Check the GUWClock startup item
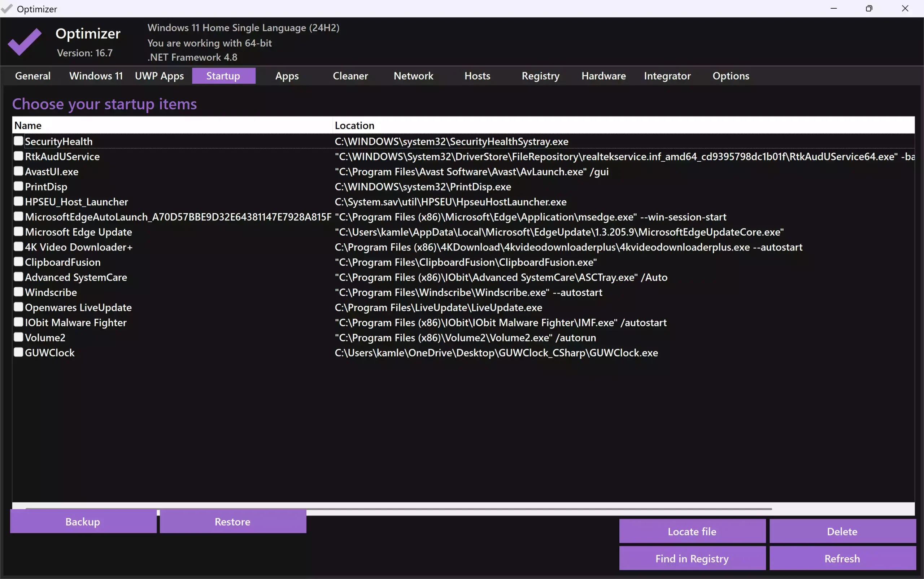The height and width of the screenshot is (579, 924). [x=18, y=352]
